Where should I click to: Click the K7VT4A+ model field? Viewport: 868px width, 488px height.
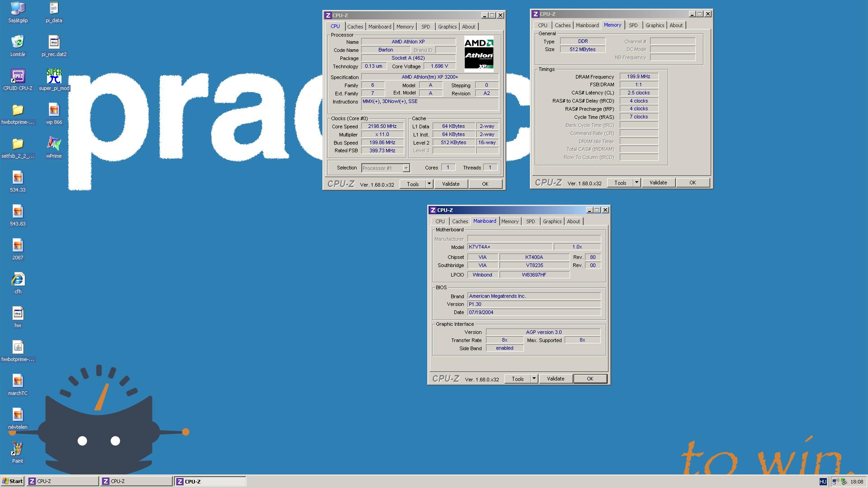click(509, 247)
